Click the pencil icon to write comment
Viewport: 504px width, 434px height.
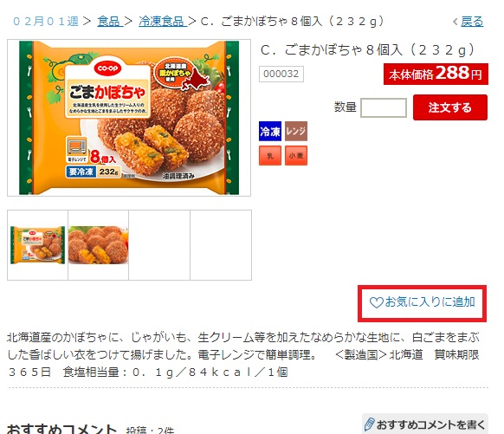[x=369, y=424]
